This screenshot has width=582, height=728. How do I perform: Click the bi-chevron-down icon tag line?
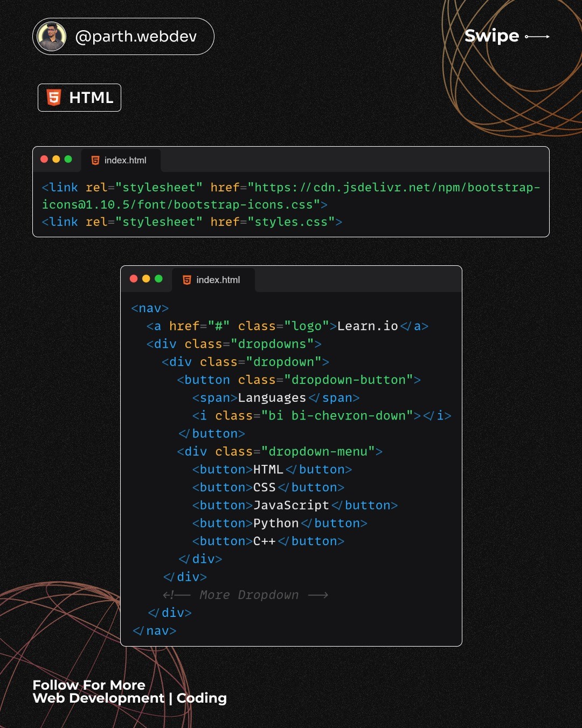pos(322,415)
